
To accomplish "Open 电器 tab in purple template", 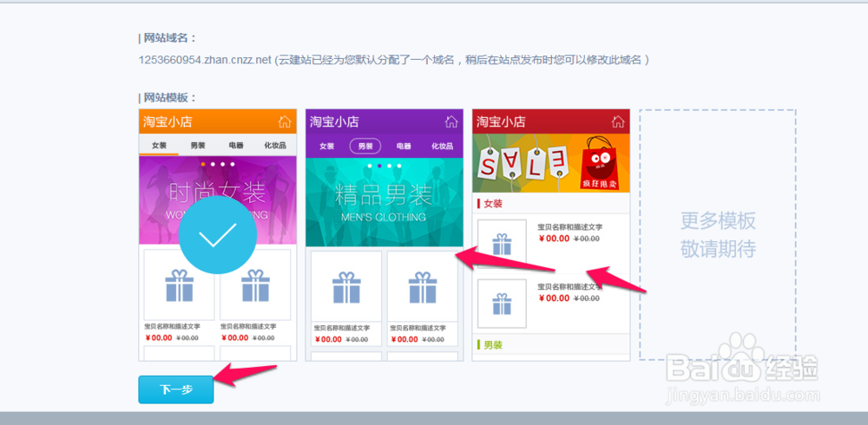I will (x=404, y=147).
